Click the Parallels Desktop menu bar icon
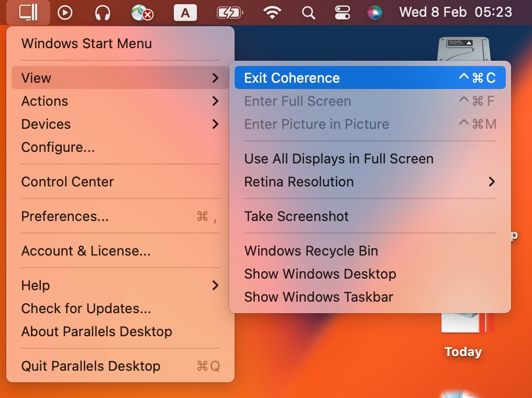 (28, 12)
